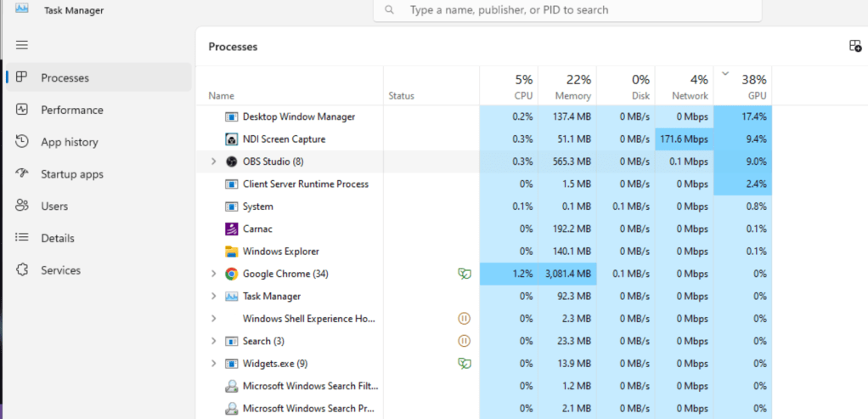Open the Processes tab
Image resolution: width=868 pixels, height=419 pixels.
[x=99, y=77]
